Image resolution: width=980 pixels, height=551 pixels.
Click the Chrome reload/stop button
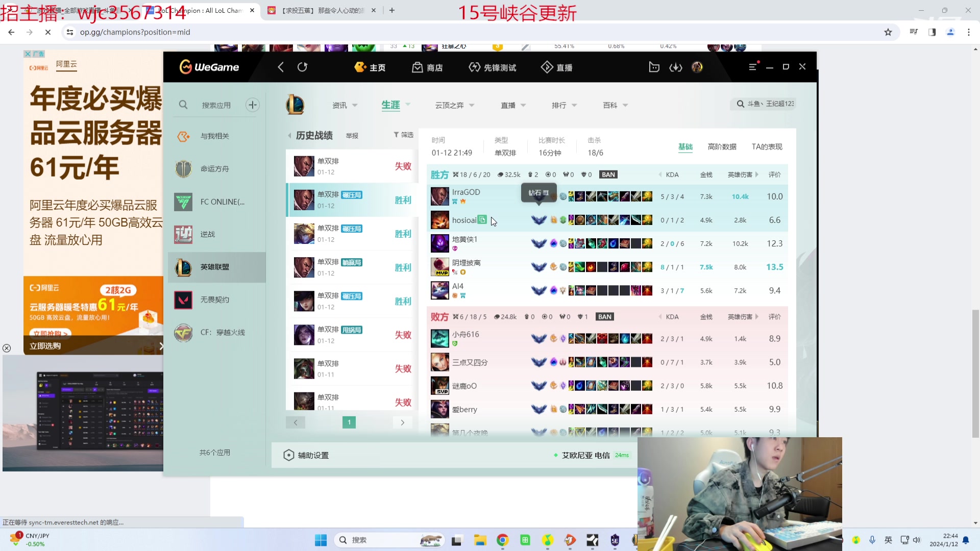[x=48, y=32]
